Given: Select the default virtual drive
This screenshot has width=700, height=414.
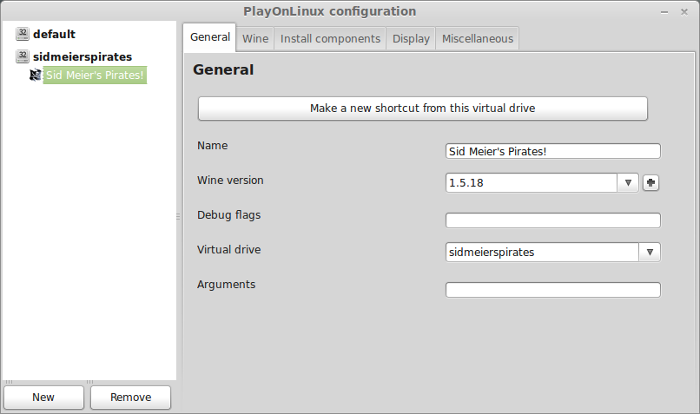Looking at the screenshot, I should coord(54,34).
